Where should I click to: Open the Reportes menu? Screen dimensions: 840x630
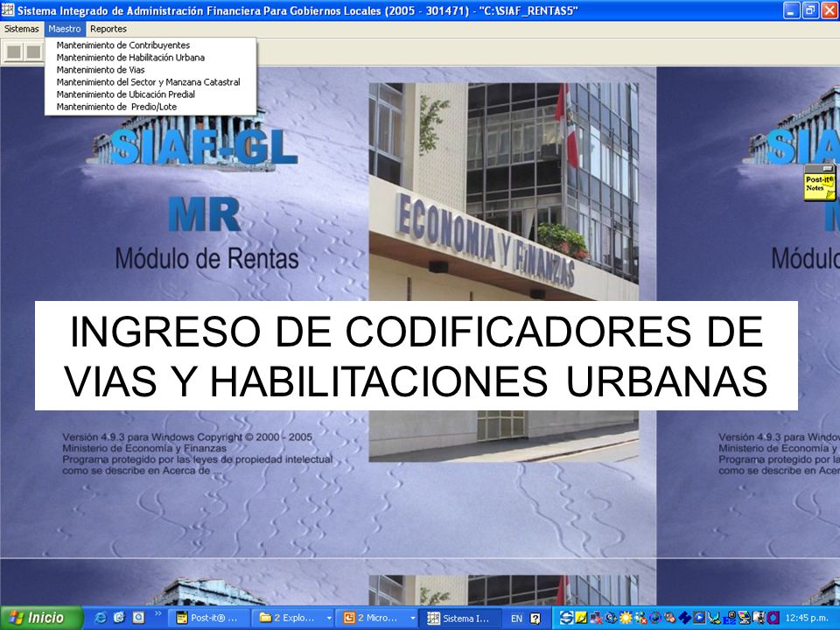(108, 29)
